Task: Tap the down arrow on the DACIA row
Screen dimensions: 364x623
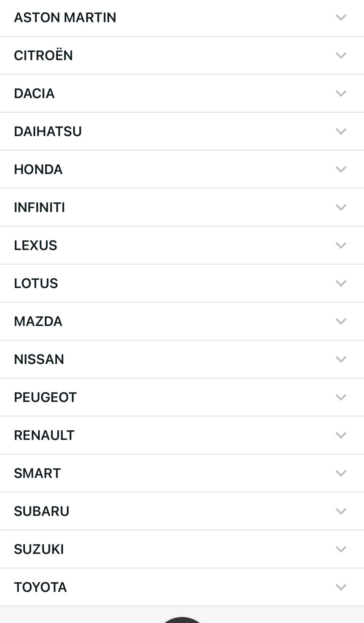Action: pos(341,93)
